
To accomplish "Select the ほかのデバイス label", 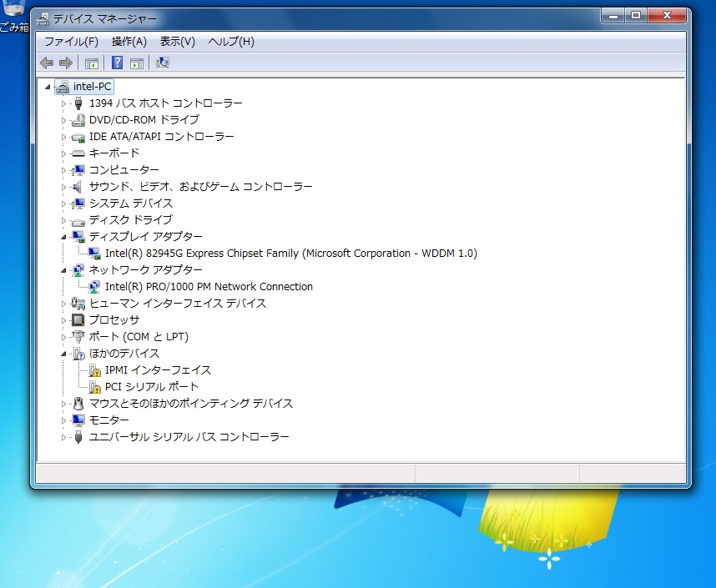I will coord(124,354).
